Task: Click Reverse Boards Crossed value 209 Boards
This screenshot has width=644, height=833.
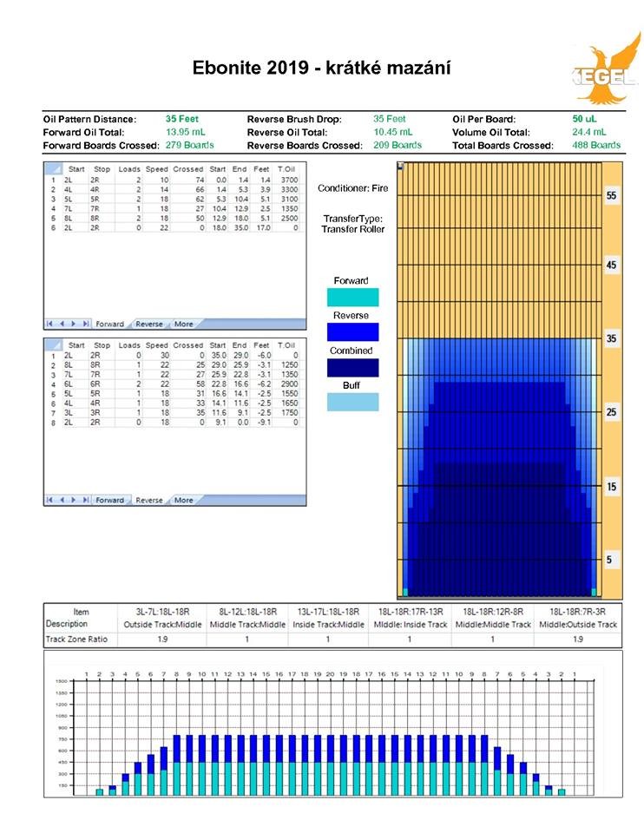Action: click(x=398, y=145)
